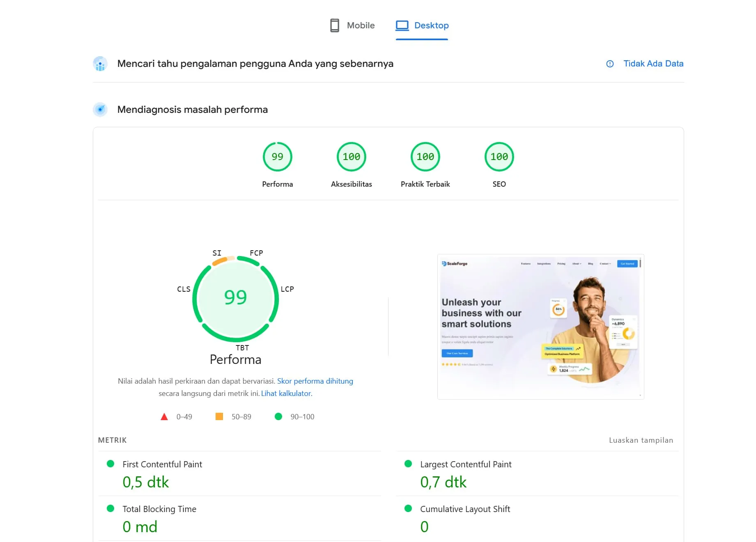This screenshot has height=542, width=756.
Task: Click the large 99 Performa gauge
Action: [235, 298]
